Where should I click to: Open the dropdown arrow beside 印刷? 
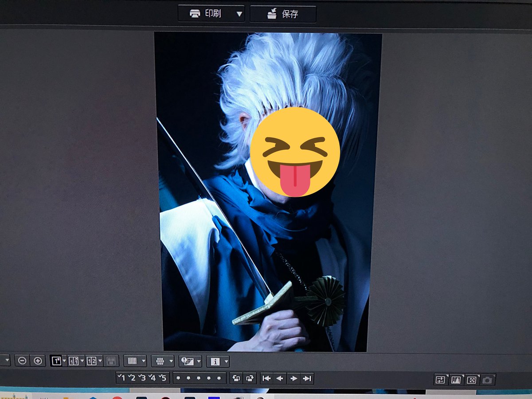pos(239,14)
